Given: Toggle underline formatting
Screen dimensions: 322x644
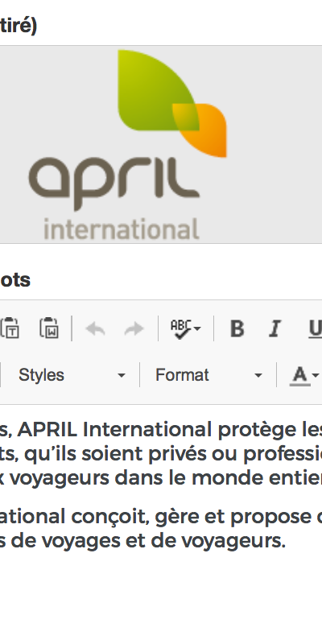Looking at the screenshot, I should pos(315,328).
